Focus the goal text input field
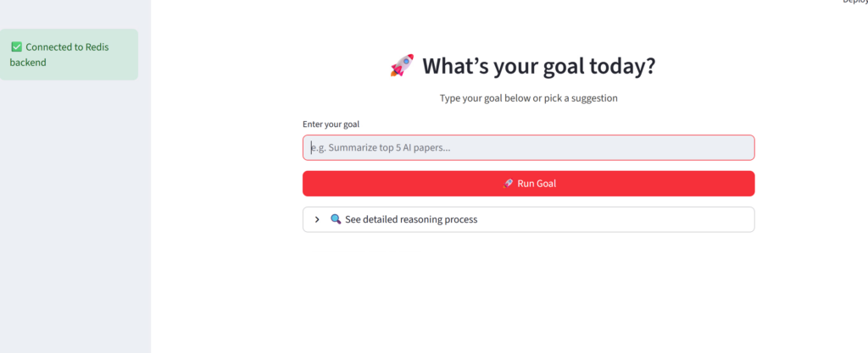 pyautogui.click(x=528, y=148)
